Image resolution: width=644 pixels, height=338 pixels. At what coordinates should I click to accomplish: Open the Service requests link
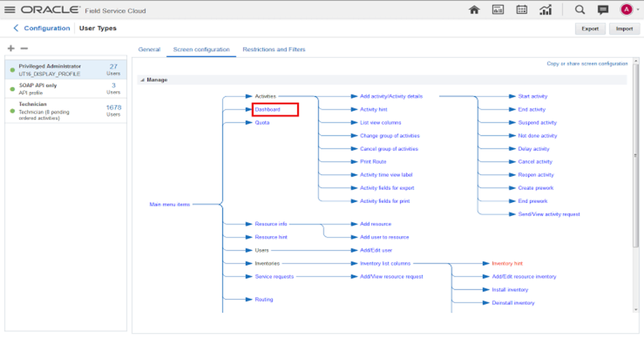[x=274, y=276]
